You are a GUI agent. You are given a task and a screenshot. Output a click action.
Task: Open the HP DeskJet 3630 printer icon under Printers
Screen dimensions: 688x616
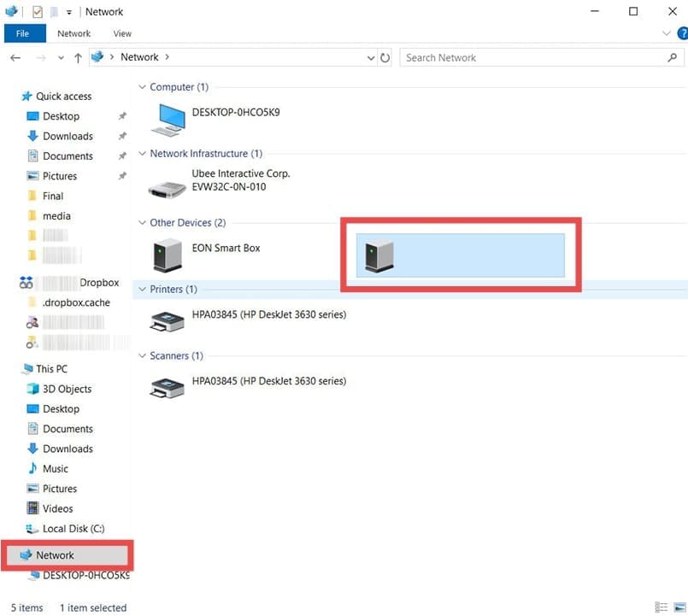pyautogui.click(x=167, y=321)
